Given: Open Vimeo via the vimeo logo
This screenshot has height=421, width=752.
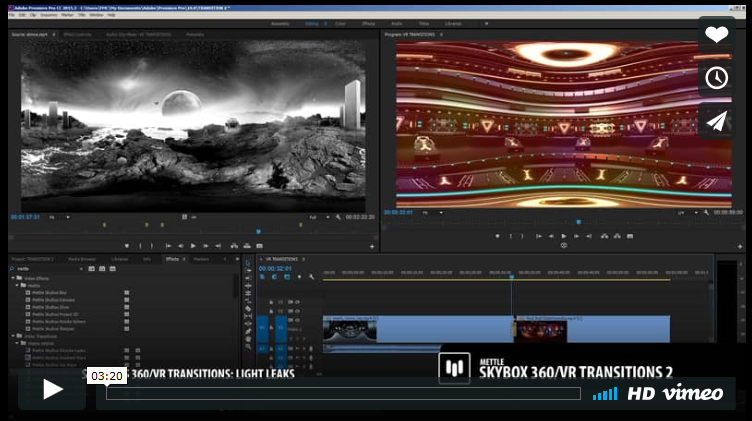Looking at the screenshot, I should 693,394.
